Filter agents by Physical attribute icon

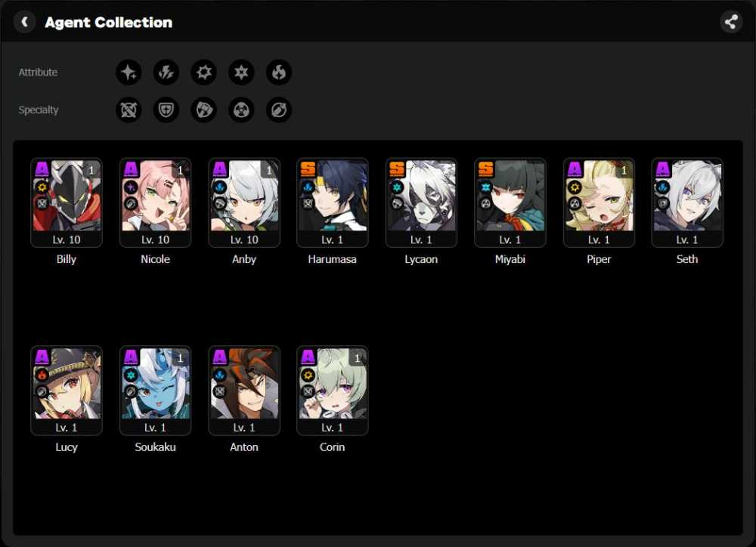(204, 73)
